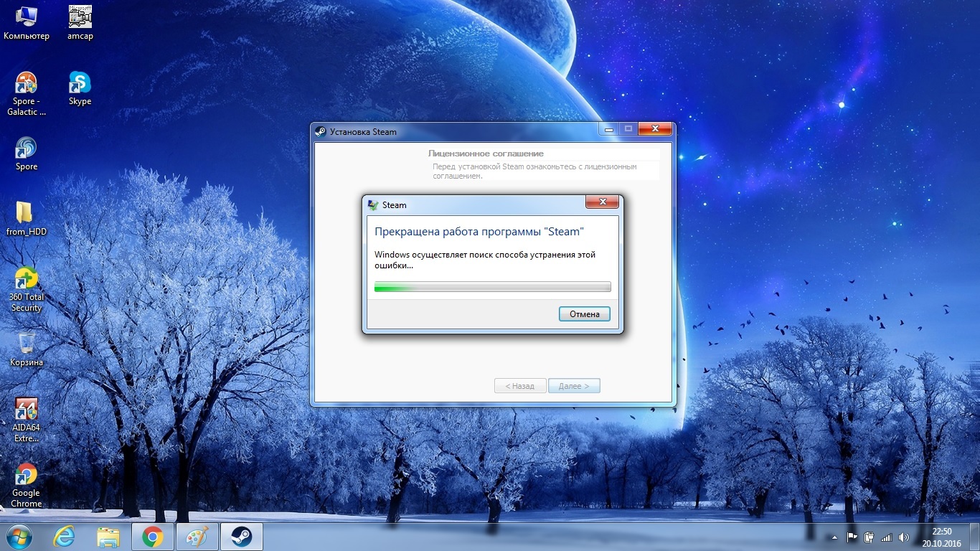This screenshot has height=551, width=980.
Task: Select the Корзина recycle bin icon
Action: 27,349
